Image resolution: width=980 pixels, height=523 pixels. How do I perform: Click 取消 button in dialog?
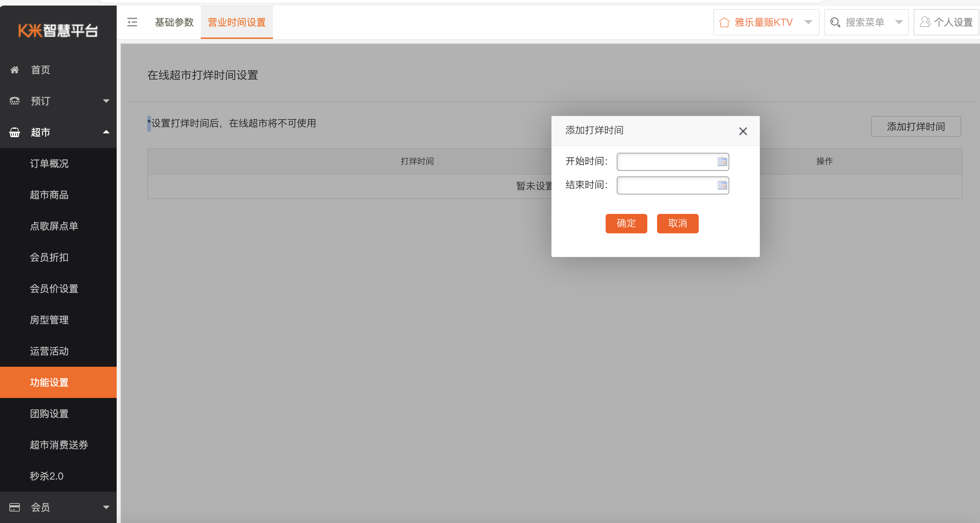[x=678, y=223]
